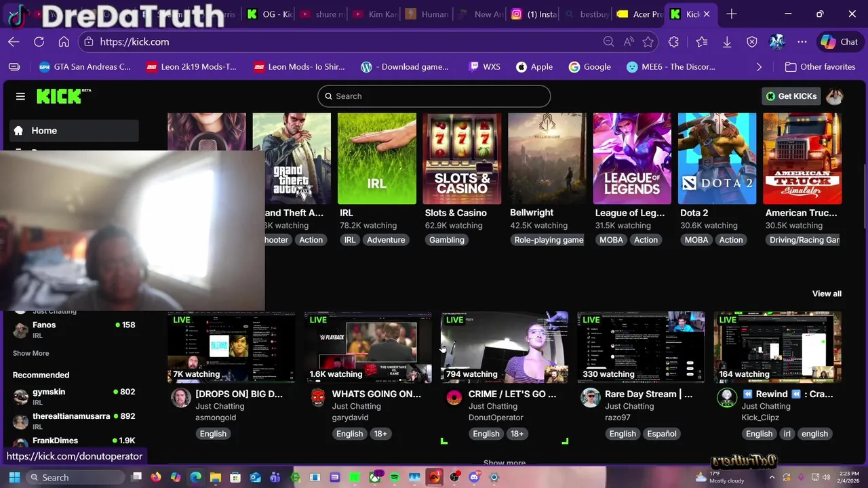Open the Dota 2 category thumbnail
Image resolution: width=868 pixels, height=488 pixels.
click(x=717, y=159)
